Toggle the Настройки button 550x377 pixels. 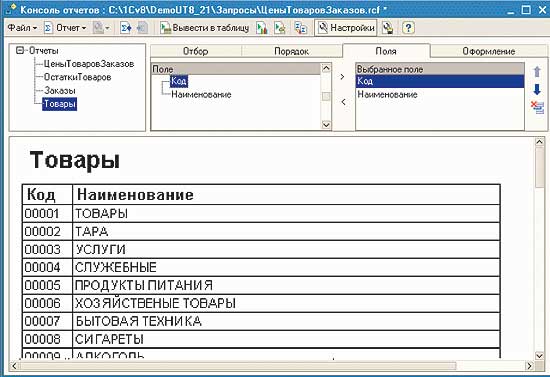346,28
